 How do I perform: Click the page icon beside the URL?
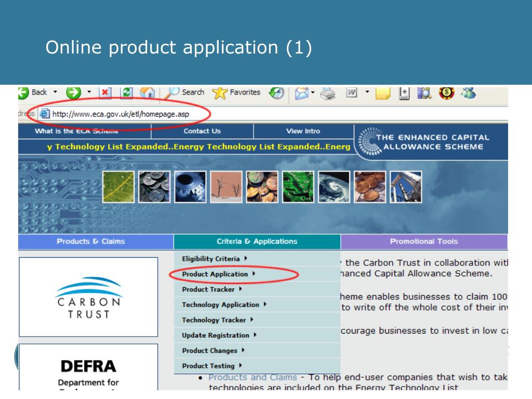coord(45,114)
